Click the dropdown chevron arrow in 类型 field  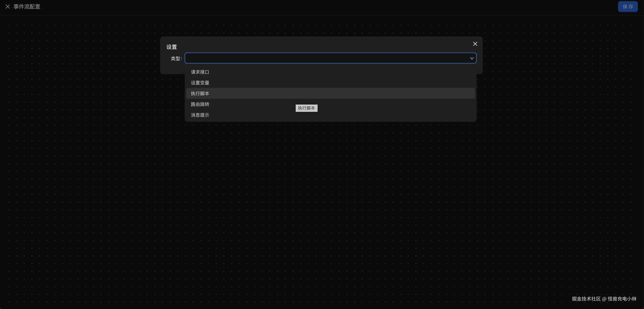pyautogui.click(x=472, y=58)
